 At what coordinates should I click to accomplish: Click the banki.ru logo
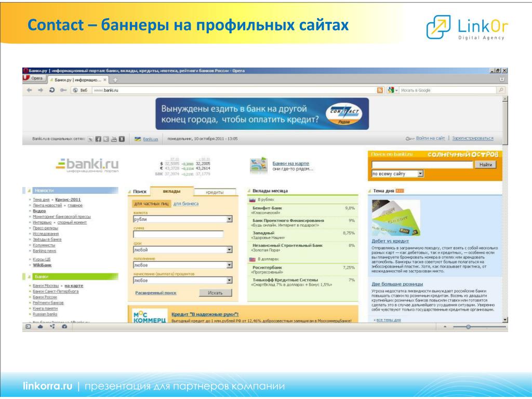click(87, 165)
